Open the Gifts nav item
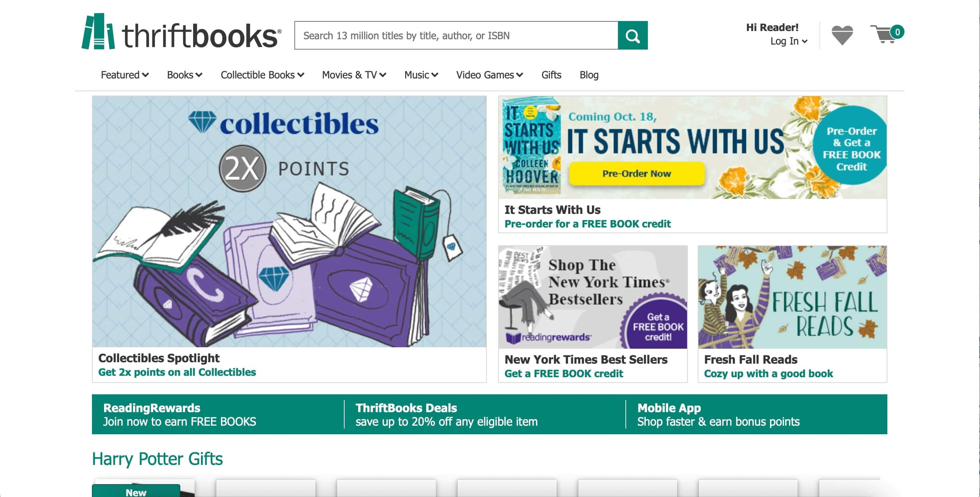This screenshot has height=497, width=980. click(x=551, y=75)
